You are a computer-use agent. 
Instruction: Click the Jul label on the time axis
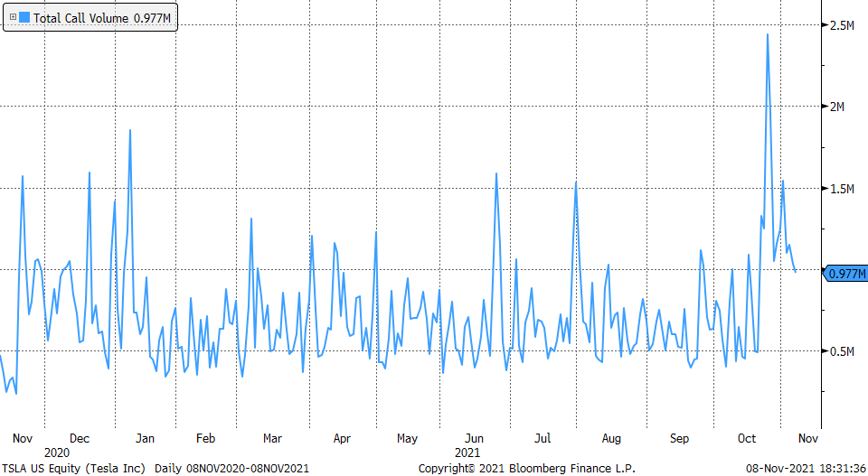pos(542,438)
